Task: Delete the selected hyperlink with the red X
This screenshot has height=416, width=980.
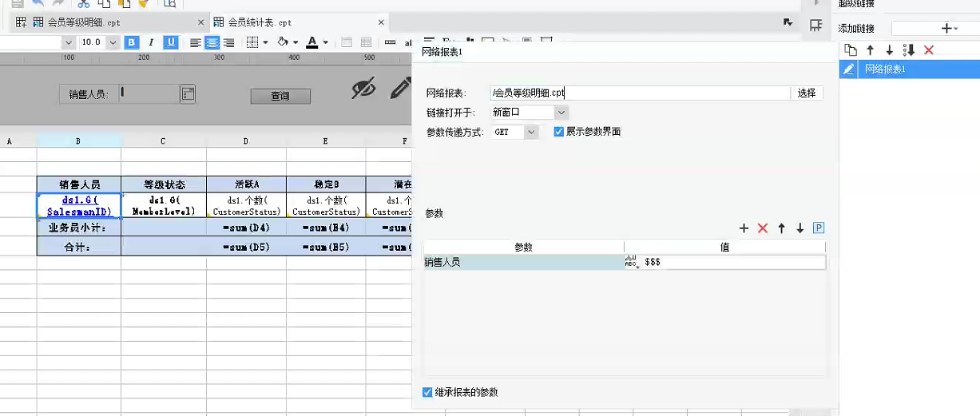Action: [928, 50]
